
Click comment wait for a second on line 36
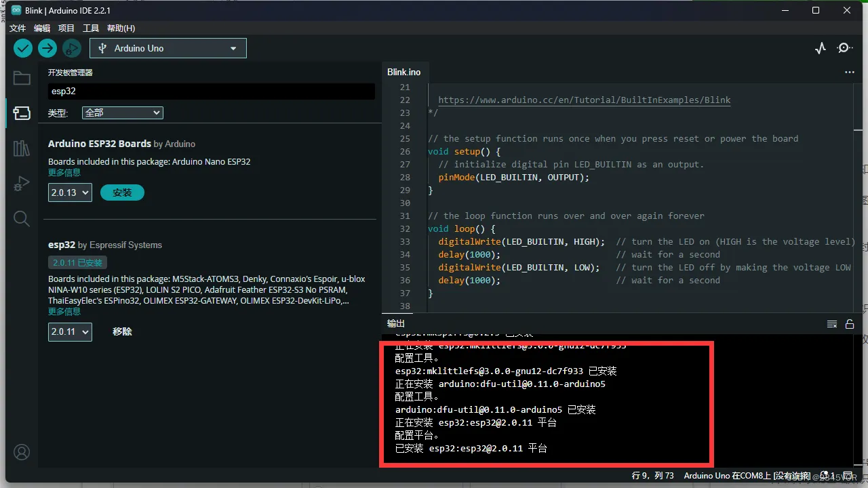[668, 280]
